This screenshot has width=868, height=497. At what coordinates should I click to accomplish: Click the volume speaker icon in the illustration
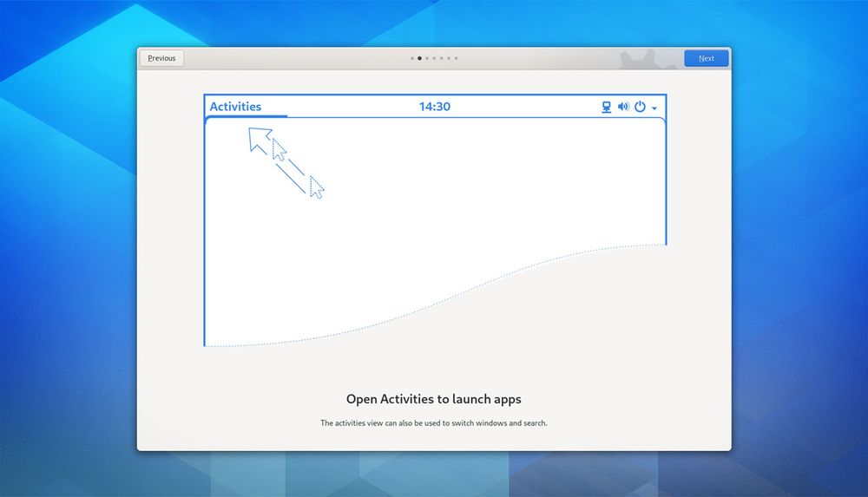tap(623, 107)
